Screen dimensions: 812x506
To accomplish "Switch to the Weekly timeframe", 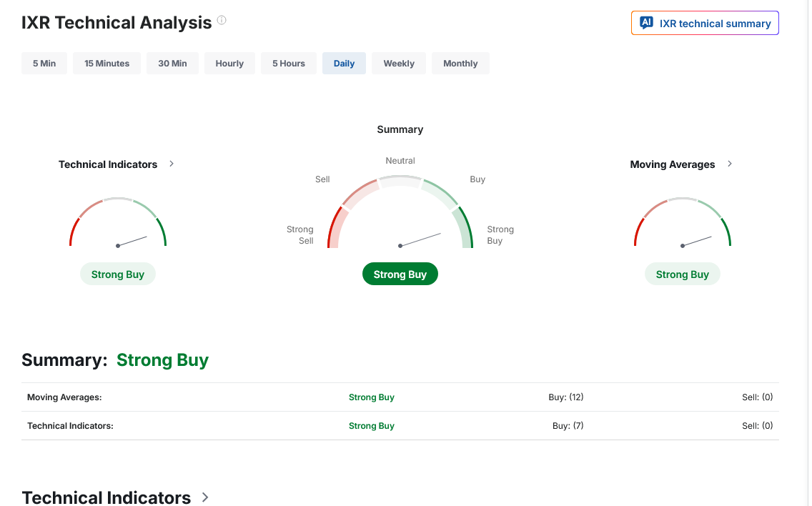I will click(399, 63).
